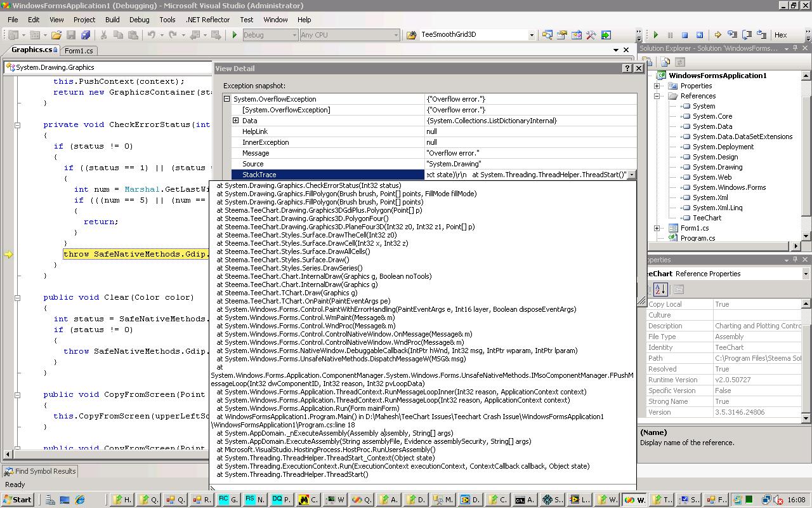The height and width of the screenshot is (508, 812).
Task: Open the File menu
Action: pyautogui.click(x=13, y=20)
